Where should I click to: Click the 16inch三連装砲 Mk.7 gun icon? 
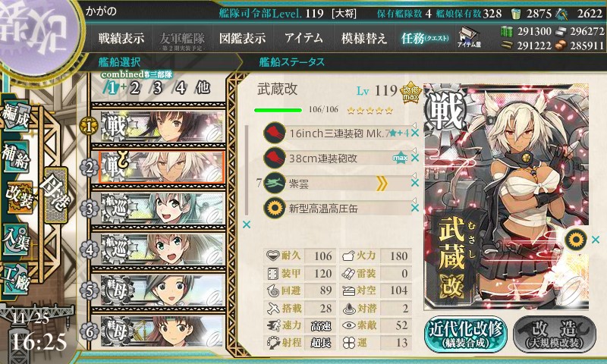[x=275, y=133]
